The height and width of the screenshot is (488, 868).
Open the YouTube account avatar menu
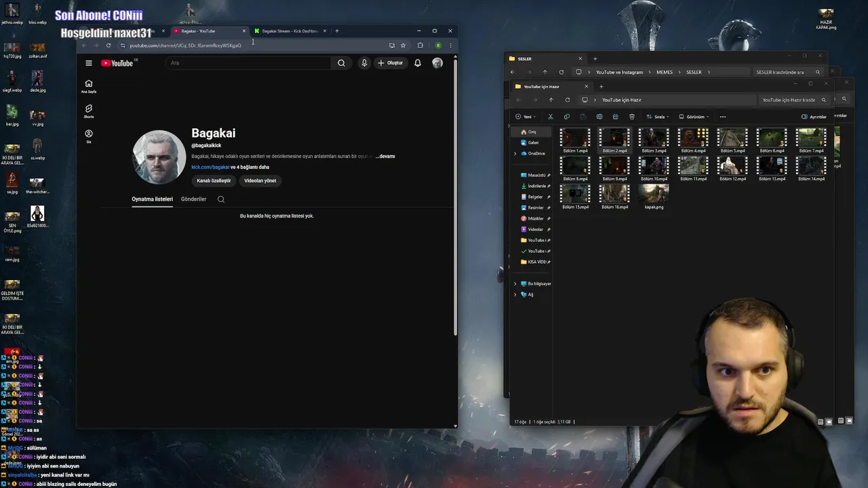coord(437,63)
